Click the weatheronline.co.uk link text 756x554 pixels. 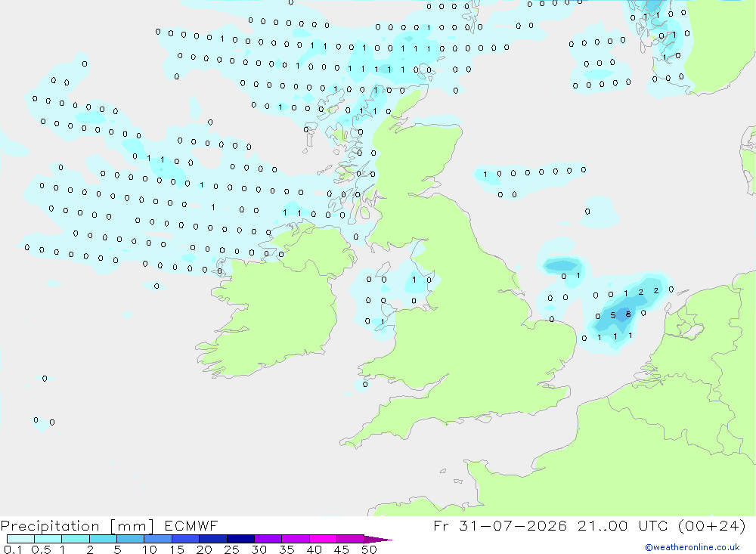click(x=692, y=547)
